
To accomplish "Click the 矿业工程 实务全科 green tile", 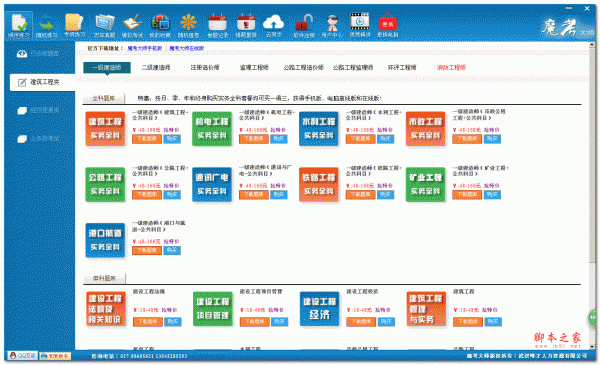I will coord(426,184).
